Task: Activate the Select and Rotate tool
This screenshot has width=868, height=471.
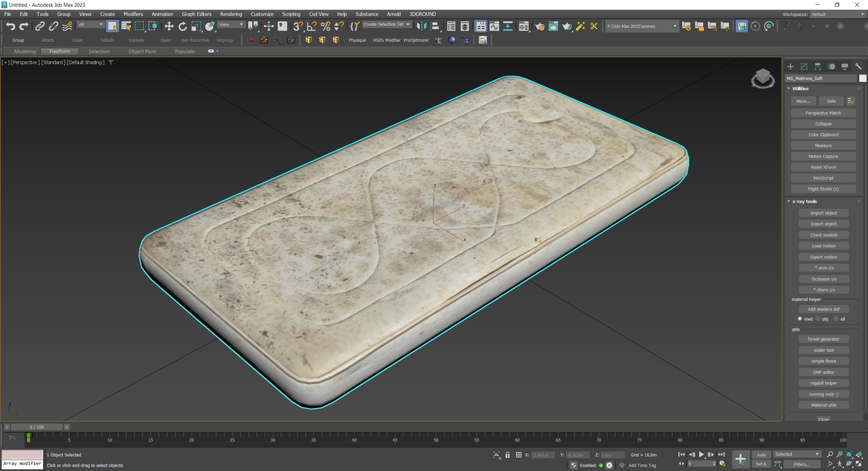Action: (x=182, y=26)
